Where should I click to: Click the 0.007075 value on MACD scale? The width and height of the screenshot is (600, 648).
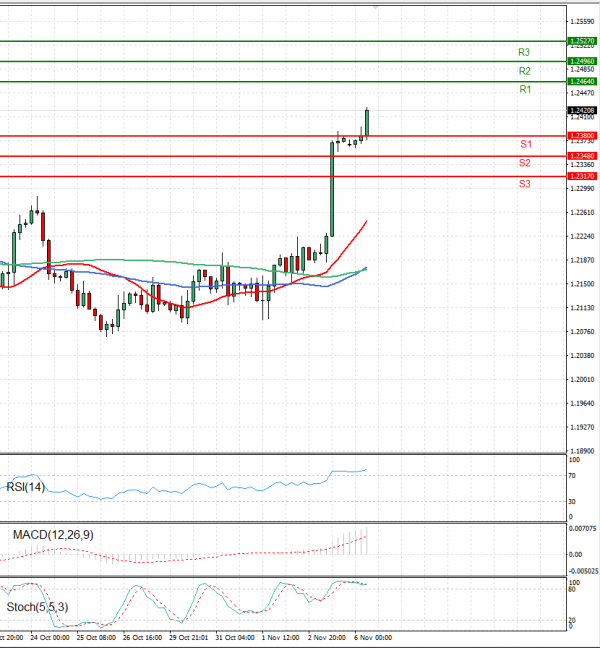pyautogui.click(x=583, y=529)
